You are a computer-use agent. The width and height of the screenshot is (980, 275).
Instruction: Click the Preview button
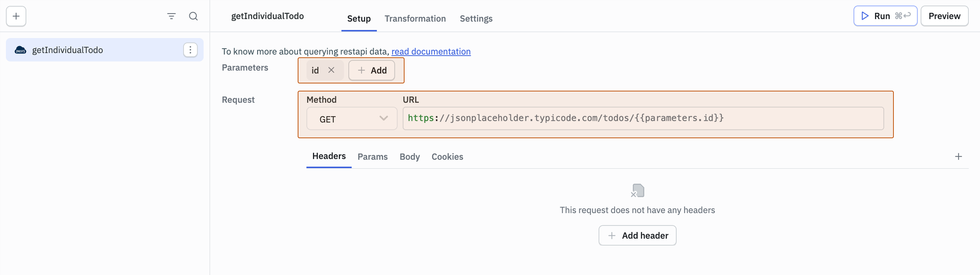point(944,16)
